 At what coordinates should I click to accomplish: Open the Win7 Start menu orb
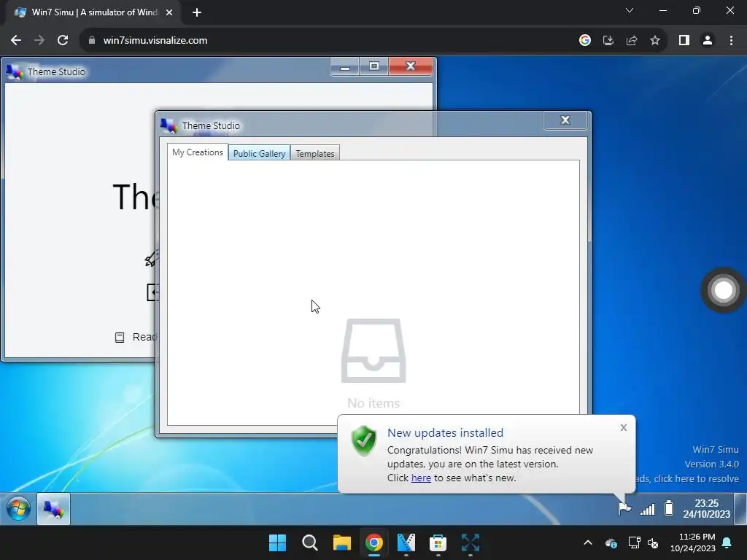click(x=18, y=508)
